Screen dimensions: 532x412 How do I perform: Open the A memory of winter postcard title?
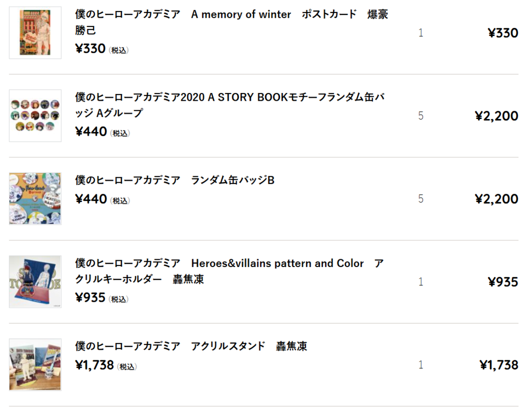pos(231,22)
